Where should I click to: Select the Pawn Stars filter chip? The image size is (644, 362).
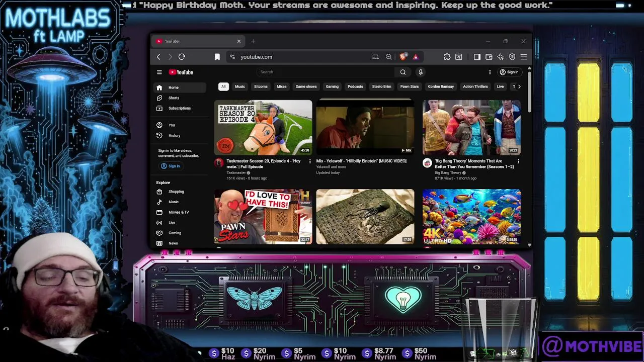coord(410,86)
